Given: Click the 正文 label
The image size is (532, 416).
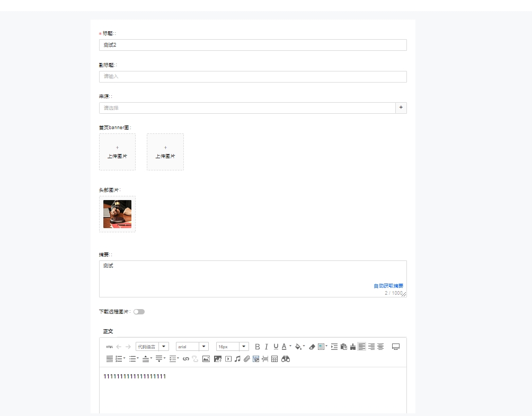Looking at the screenshot, I should pos(108,331).
